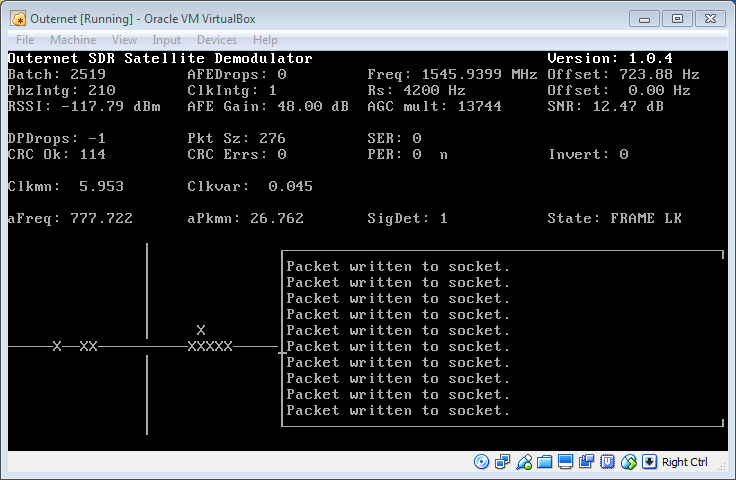Open the Machine menu

tap(73, 40)
